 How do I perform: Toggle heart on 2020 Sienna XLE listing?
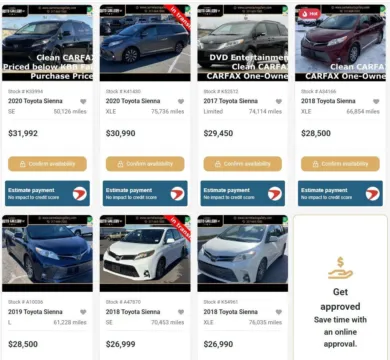click(181, 101)
